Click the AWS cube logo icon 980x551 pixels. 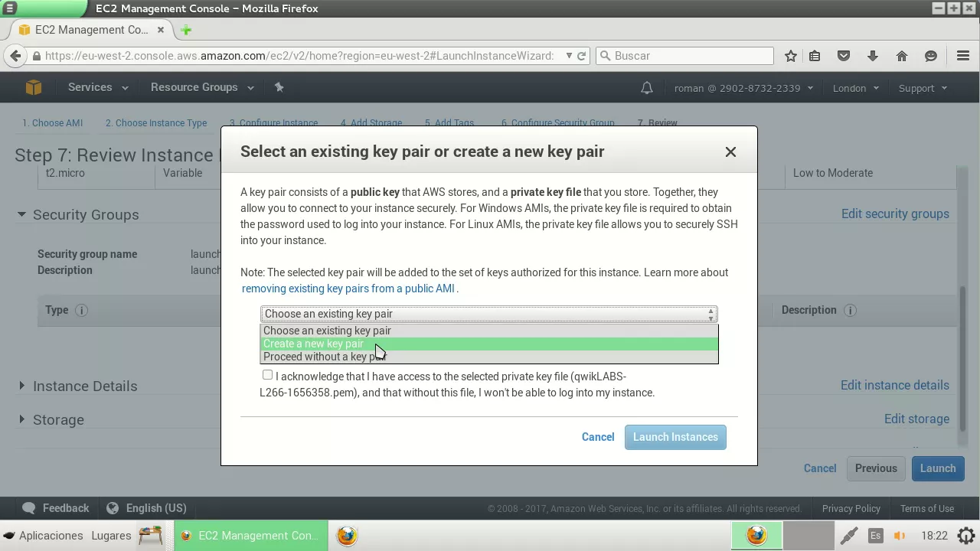[33, 87]
